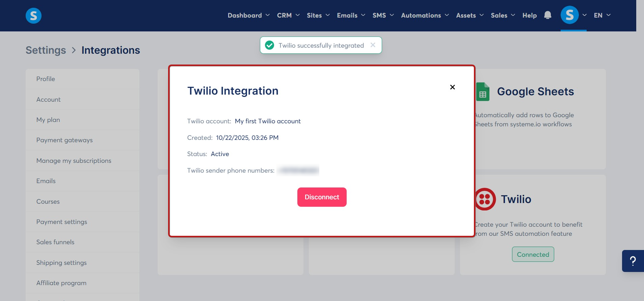This screenshot has height=301, width=644.
Task: Select 'My first Twilio account' text
Action: pyautogui.click(x=268, y=121)
